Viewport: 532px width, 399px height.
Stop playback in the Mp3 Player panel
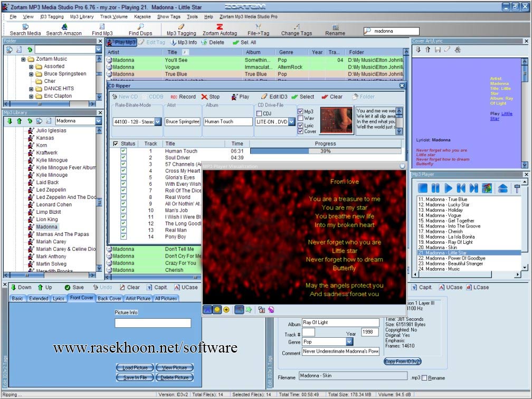(x=423, y=188)
